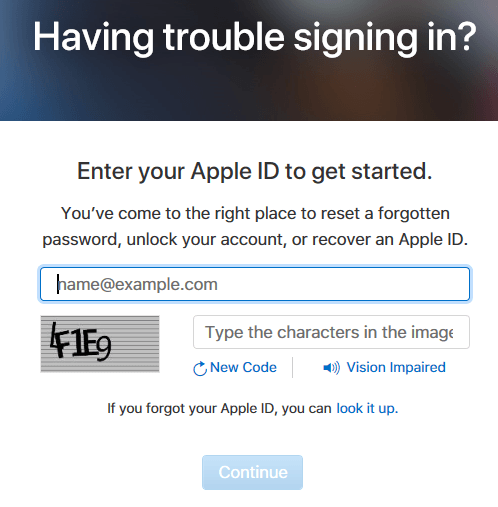Click divider between New Code and Vision Impaired
The image size is (498, 507).
[292, 367]
